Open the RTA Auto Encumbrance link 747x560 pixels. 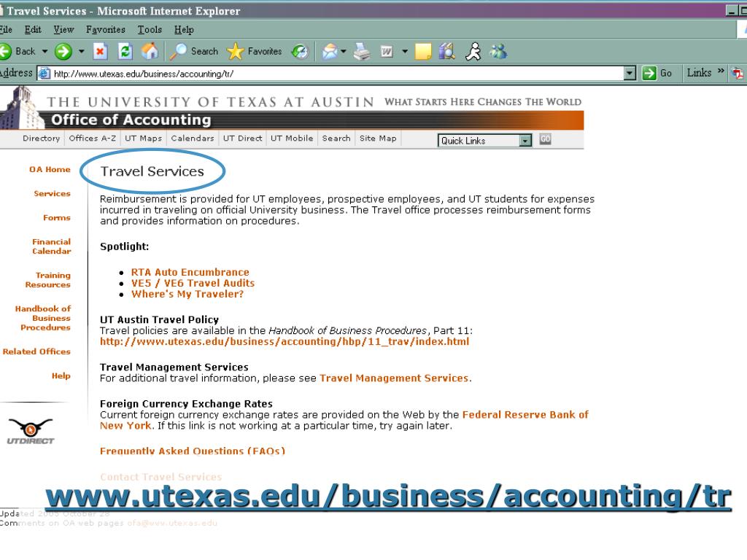tap(190, 273)
